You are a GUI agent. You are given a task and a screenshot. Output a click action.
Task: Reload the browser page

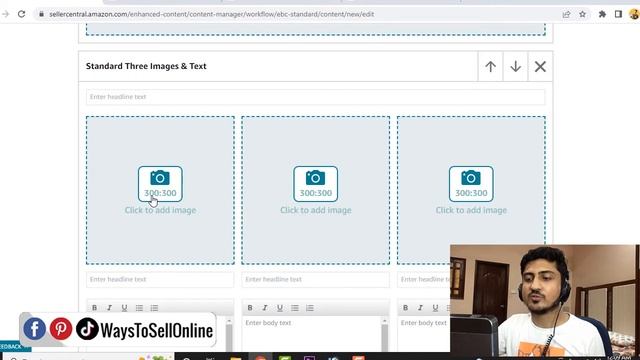click(x=21, y=14)
